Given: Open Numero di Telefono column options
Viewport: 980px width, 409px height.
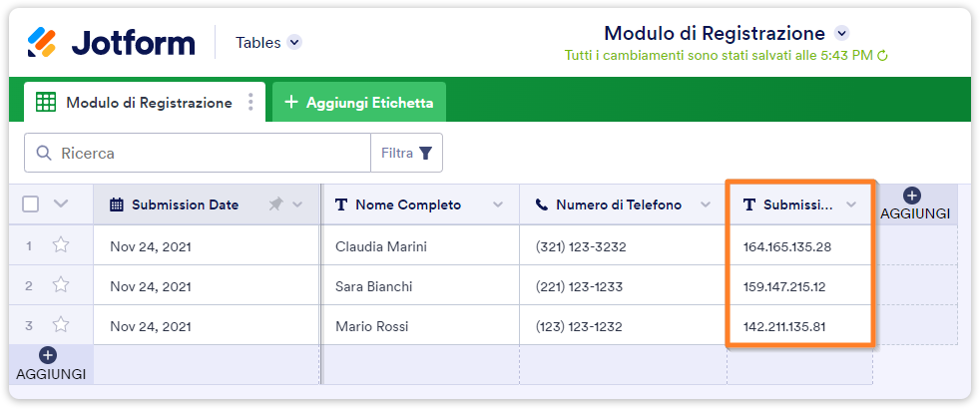Looking at the screenshot, I should point(706,204).
